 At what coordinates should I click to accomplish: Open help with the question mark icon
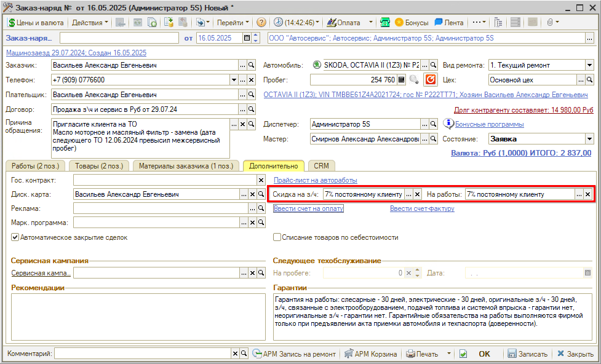pos(261,23)
